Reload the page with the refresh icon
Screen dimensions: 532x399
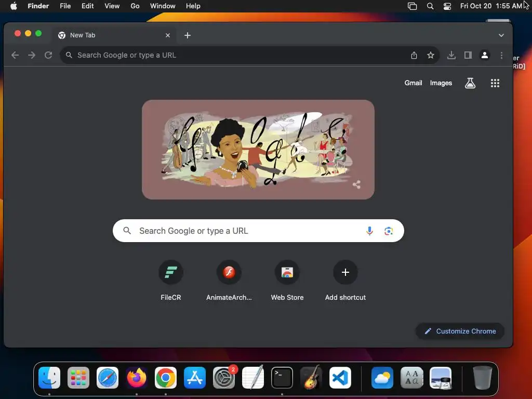tap(48, 55)
